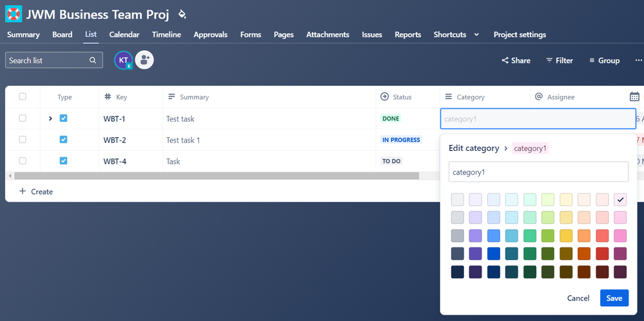This screenshot has height=321, width=644.
Task: Open the Group by menu
Action: coord(604,61)
